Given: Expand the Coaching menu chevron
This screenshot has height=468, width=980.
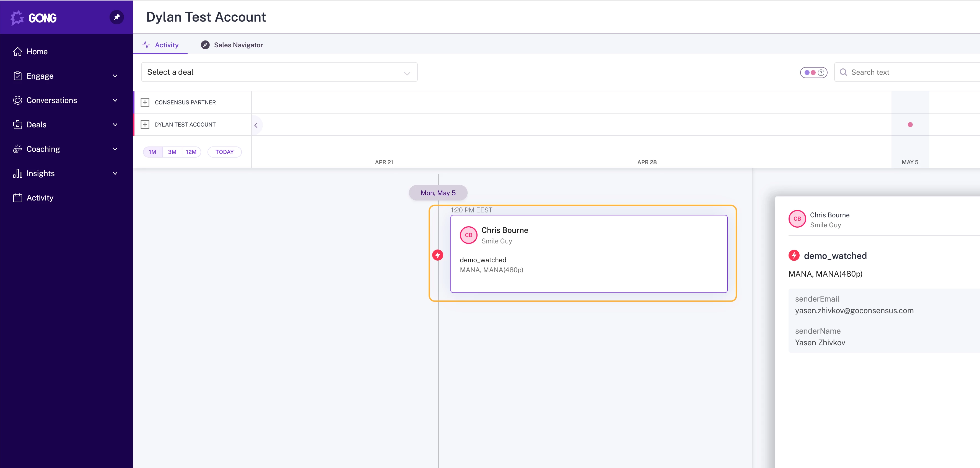Looking at the screenshot, I should tap(115, 149).
